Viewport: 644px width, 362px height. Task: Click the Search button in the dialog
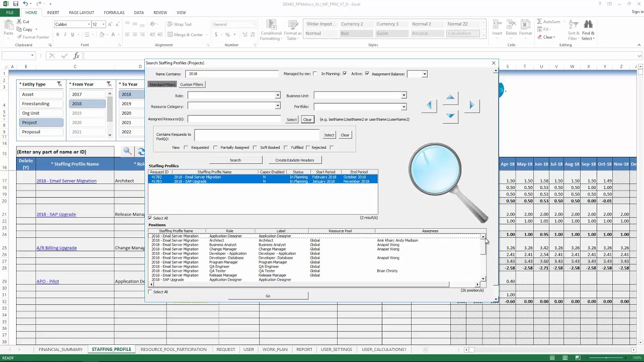coord(235,160)
